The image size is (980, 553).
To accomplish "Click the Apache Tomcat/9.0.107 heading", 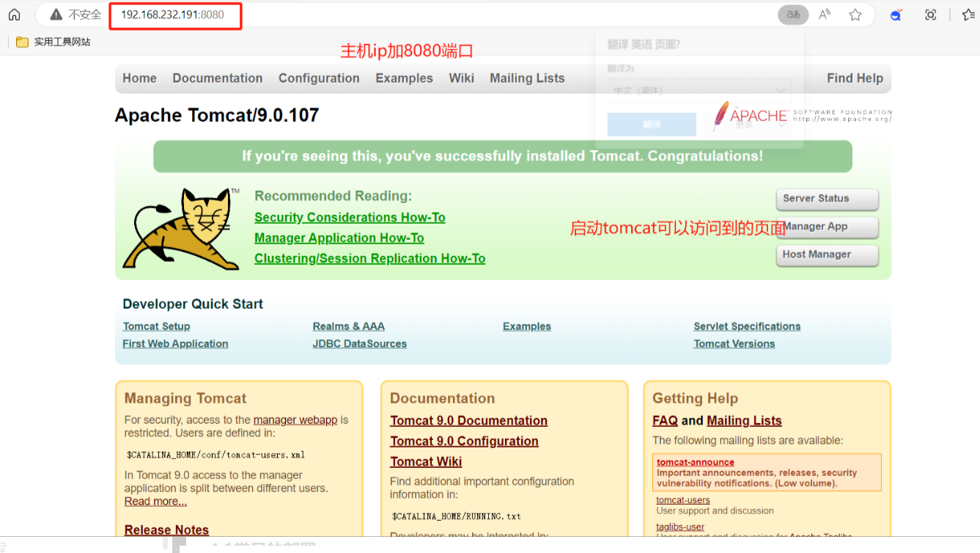I will pos(217,115).
